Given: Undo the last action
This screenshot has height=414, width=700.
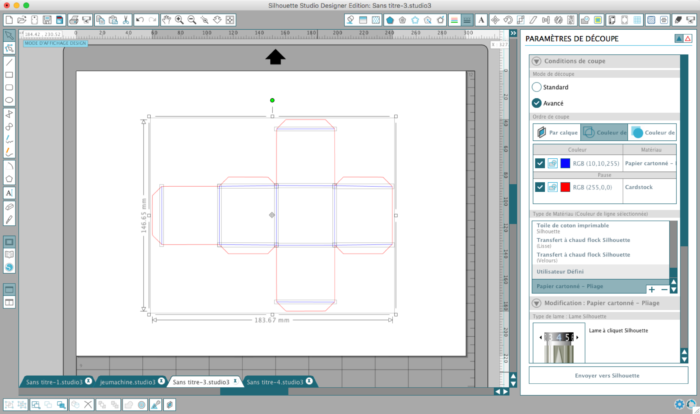Looking at the screenshot, I should [140, 20].
